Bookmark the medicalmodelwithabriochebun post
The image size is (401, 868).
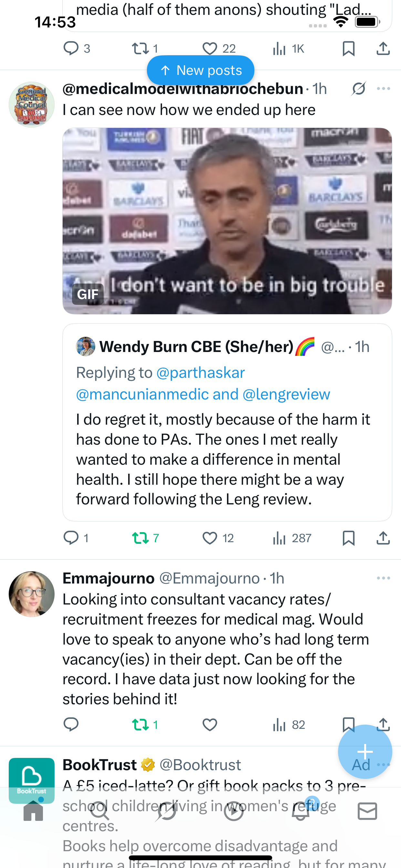348,538
